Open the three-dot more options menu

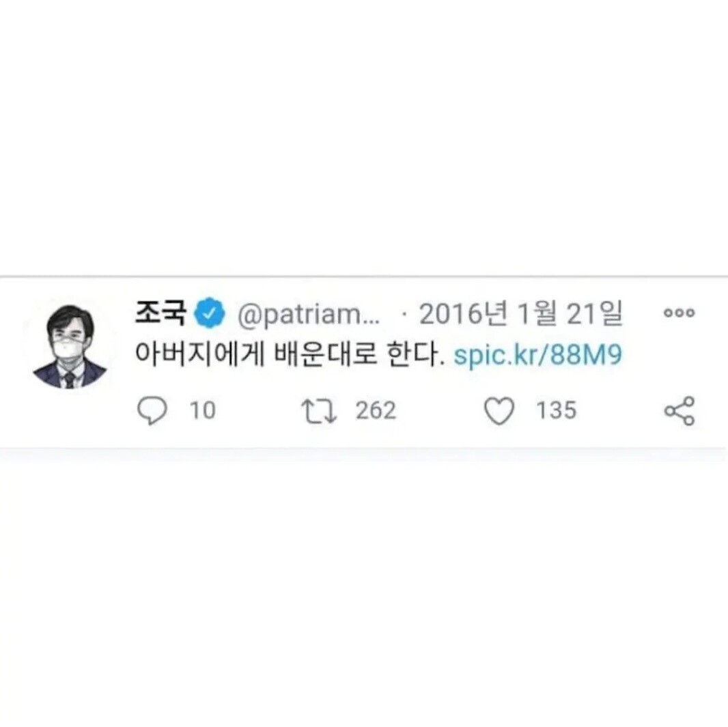pyautogui.click(x=680, y=313)
